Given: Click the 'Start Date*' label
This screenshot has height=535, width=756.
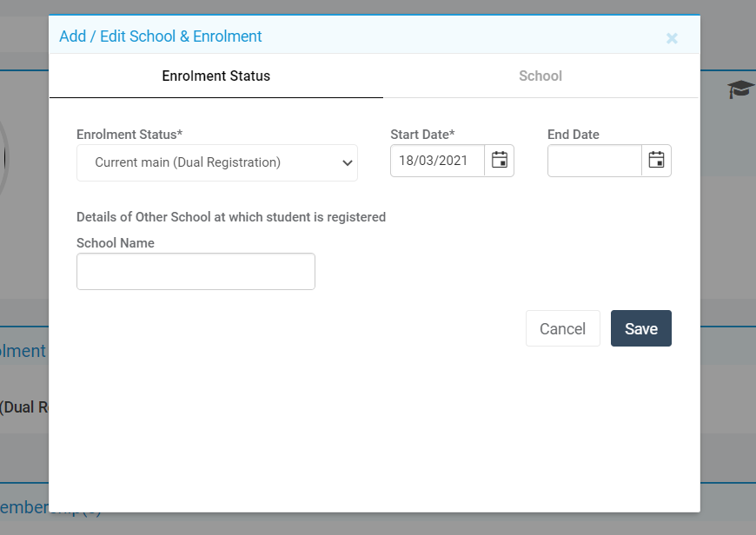Looking at the screenshot, I should tap(422, 135).
